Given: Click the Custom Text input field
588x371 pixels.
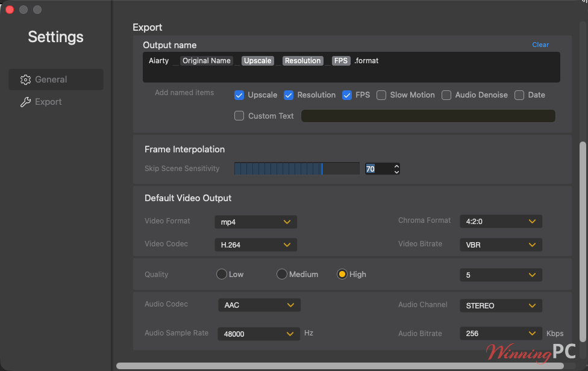Looking at the screenshot, I should [428, 116].
